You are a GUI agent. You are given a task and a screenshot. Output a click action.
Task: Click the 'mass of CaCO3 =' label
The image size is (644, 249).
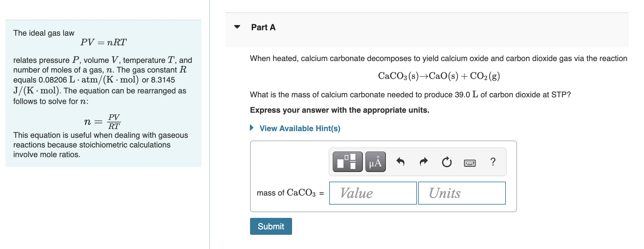[290, 193]
